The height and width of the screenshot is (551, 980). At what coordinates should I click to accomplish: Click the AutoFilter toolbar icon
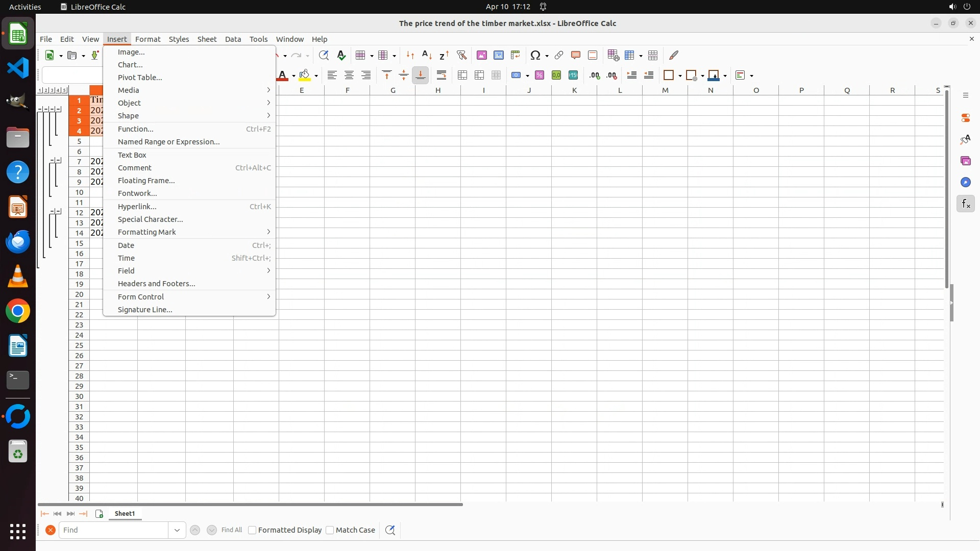(461, 55)
